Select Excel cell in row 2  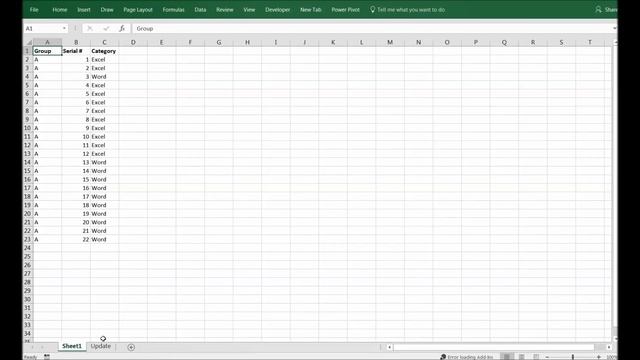(x=104, y=60)
